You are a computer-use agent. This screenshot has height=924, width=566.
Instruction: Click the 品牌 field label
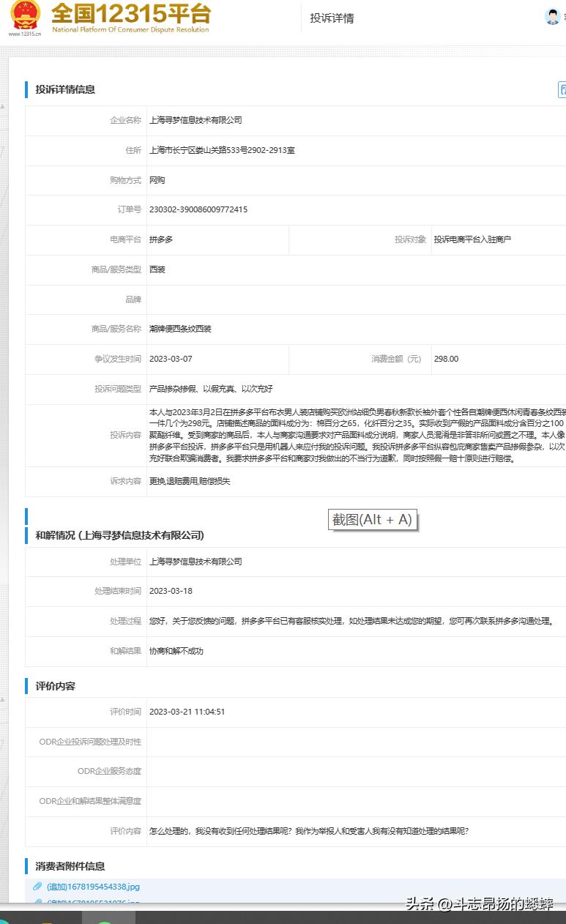click(133, 299)
